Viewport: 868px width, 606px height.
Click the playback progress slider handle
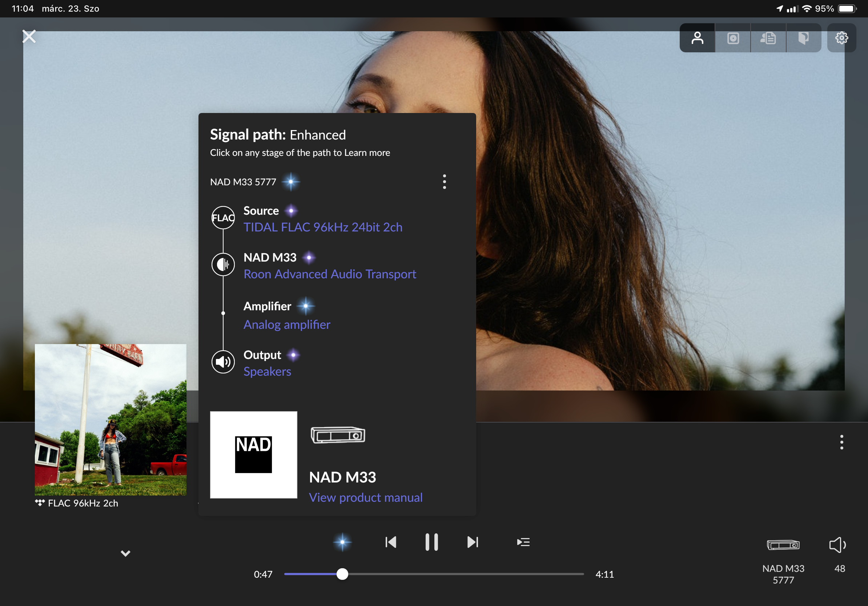[342, 574]
